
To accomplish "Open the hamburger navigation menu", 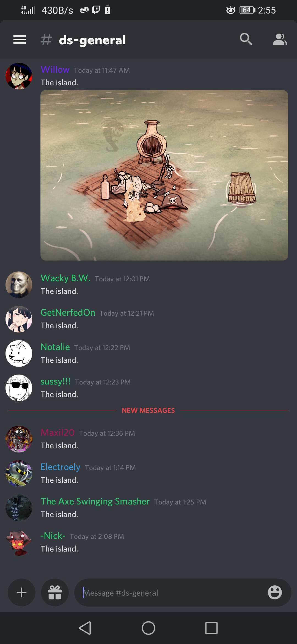I will pos(20,40).
